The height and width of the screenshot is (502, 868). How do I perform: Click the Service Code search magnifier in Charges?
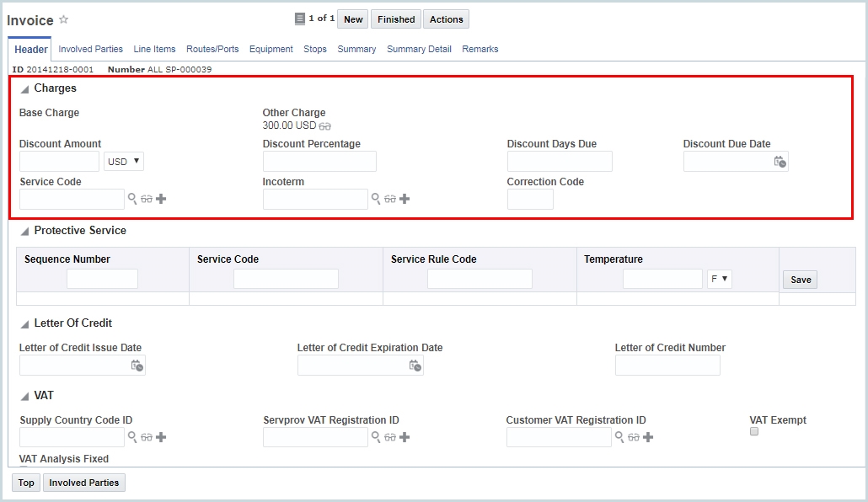tap(132, 199)
